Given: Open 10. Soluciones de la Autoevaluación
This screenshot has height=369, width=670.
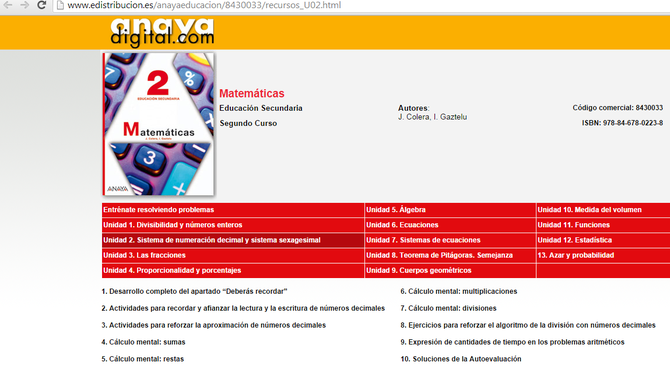Looking at the screenshot, I should (x=461, y=359).
